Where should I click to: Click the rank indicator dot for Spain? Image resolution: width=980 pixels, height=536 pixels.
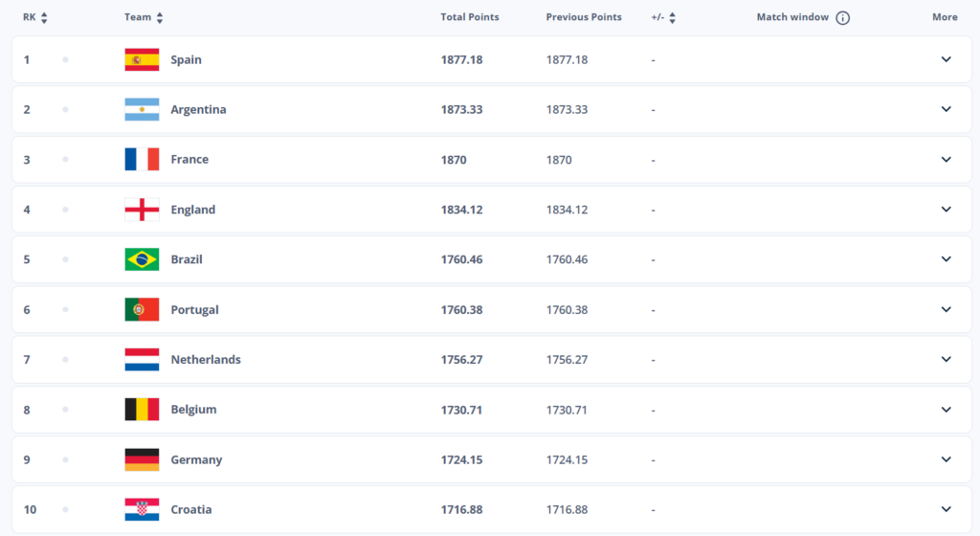pyautogui.click(x=65, y=59)
